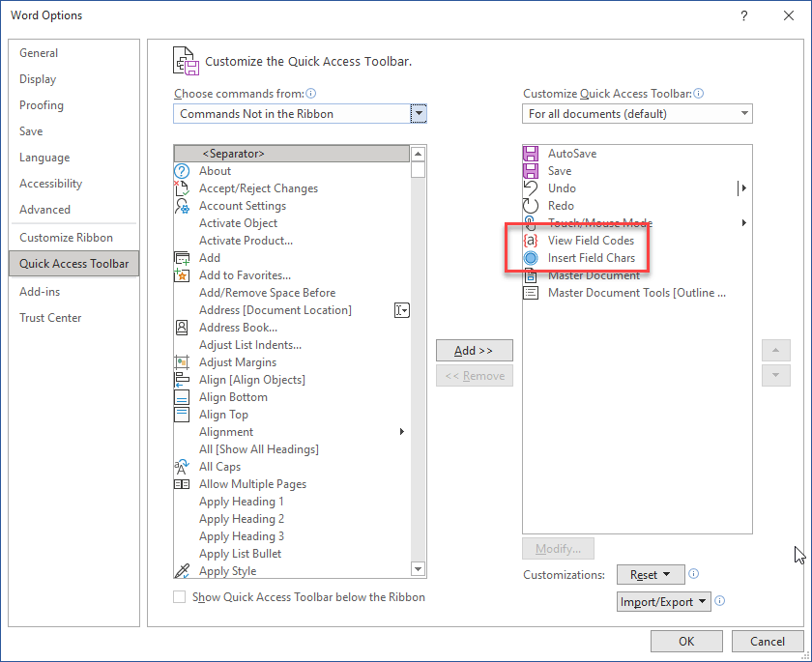Click the Align Bottom icon

click(x=182, y=397)
